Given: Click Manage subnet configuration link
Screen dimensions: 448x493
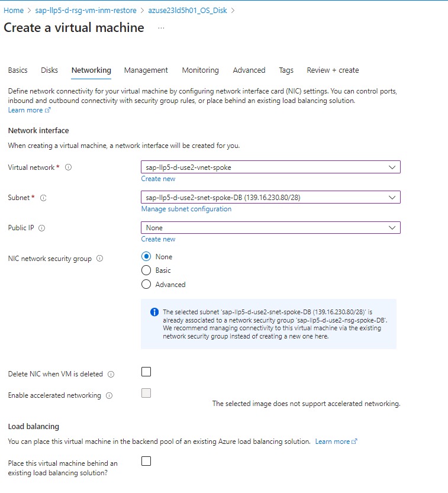Looking at the screenshot, I should tap(186, 209).
